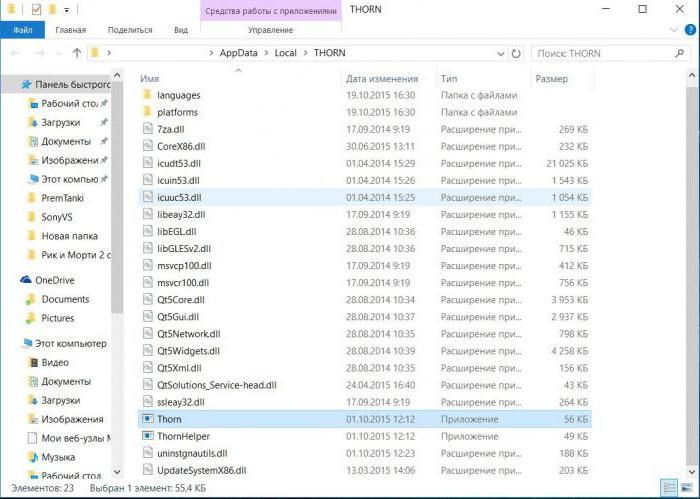Image resolution: width=700 pixels, height=499 pixels.
Task: Open the Quick Access Toolbar customize dropdown
Action: click(66, 10)
